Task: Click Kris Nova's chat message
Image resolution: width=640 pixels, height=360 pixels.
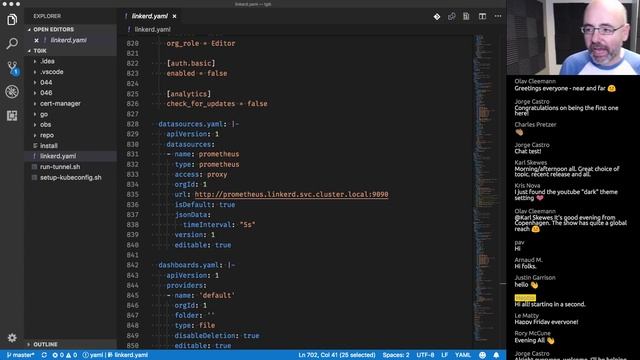Action: [x=566, y=195]
